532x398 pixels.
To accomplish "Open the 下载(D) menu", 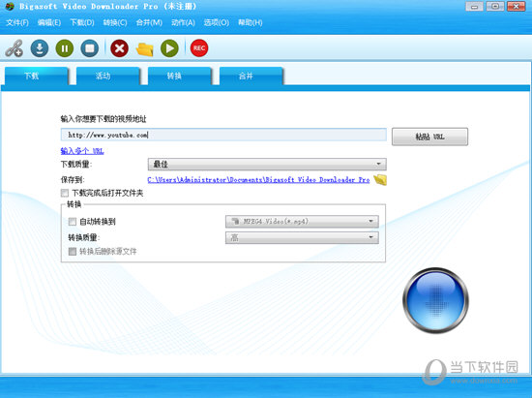I will click(82, 22).
